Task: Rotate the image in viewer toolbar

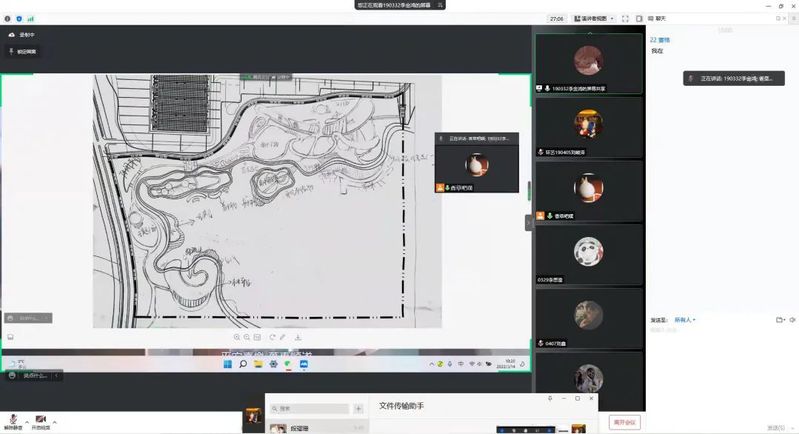Action: (x=272, y=337)
